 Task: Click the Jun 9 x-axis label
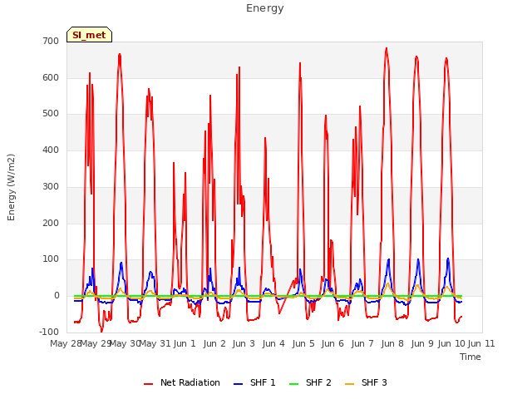[422, 343]
